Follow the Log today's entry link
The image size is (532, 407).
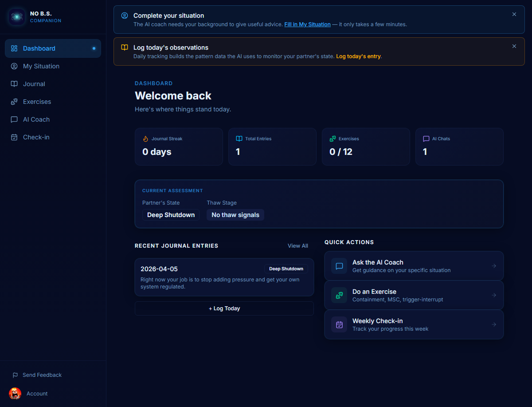coord(358,56)
